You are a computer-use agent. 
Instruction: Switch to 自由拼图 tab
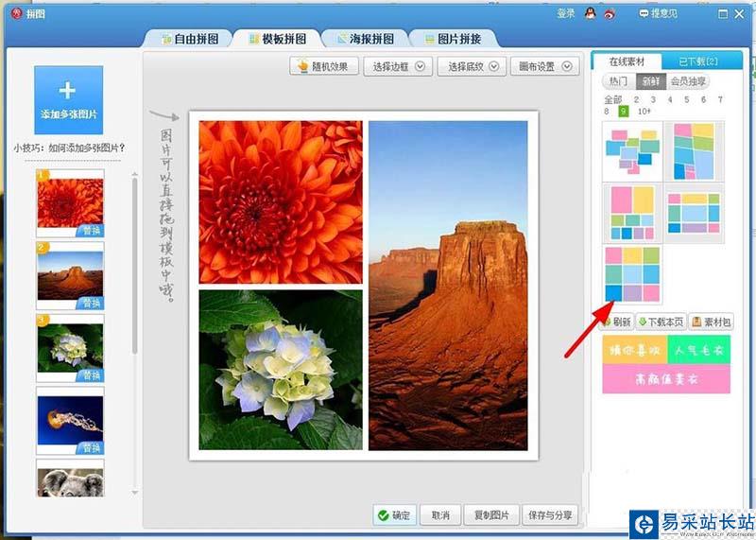pyautogui.click(x=190, y=39)
